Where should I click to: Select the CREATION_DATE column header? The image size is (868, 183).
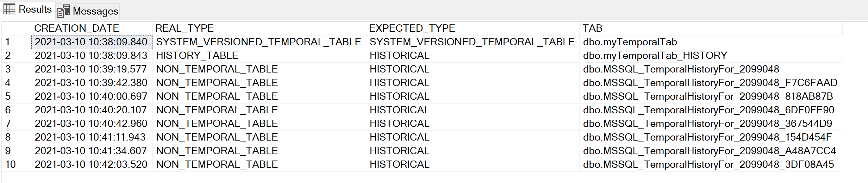[x=77, y=28]
